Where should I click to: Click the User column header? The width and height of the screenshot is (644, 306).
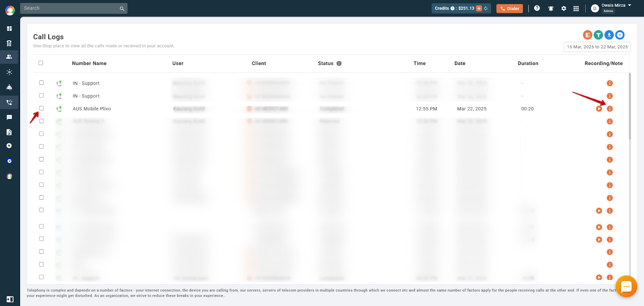[178, 64]
